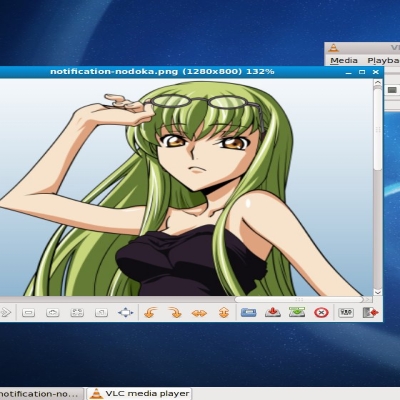Delete file with red circle X icon
400x400 pixels.
pos(321,313)
